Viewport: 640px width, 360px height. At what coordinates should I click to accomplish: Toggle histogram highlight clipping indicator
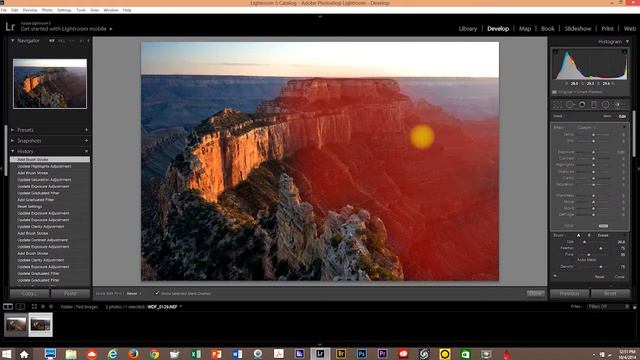(x=624, y=52)
